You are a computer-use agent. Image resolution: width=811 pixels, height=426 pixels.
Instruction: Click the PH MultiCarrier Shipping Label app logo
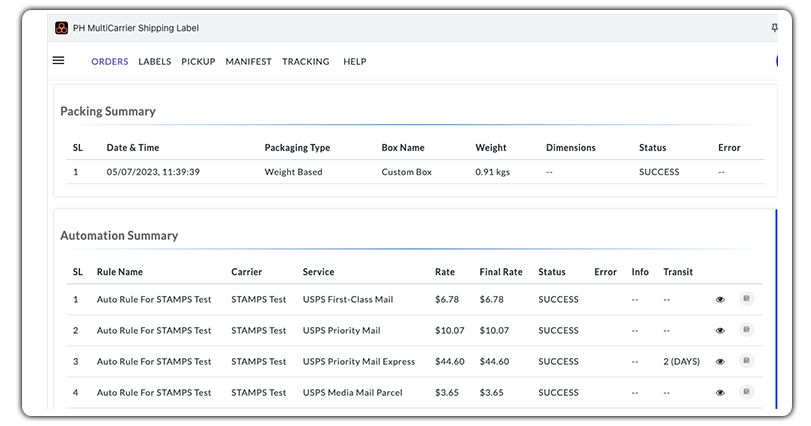[62, 28]
